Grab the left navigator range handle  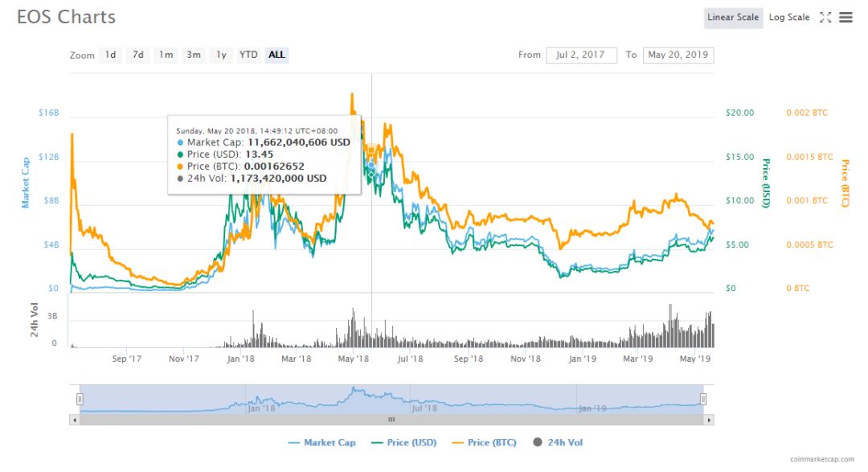(80, 399)
